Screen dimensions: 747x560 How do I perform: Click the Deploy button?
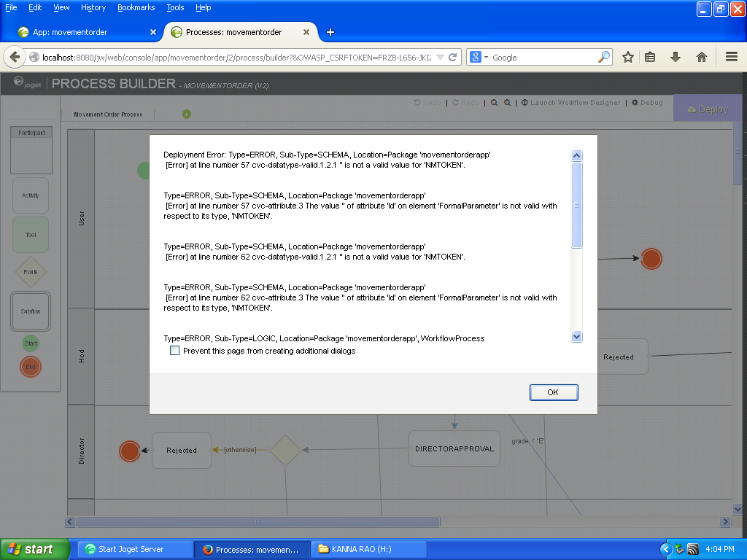(708, 109)
